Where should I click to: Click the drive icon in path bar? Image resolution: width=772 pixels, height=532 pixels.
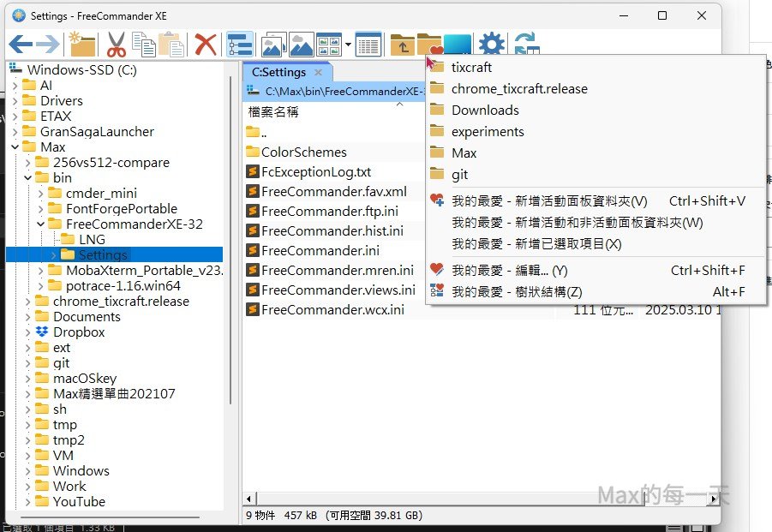click(253, 91)
